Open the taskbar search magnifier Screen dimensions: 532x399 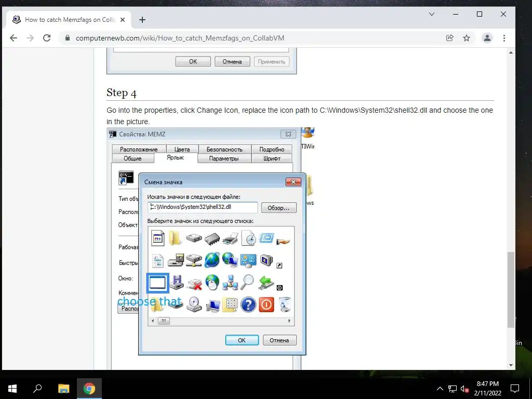(37, 389)
